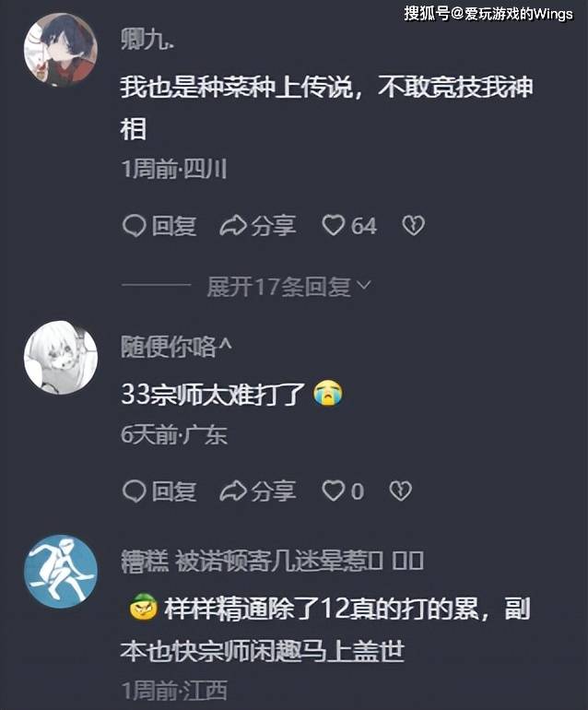Share 卿九's comment via arrow icon
The width and height of the screenshot is (588, 710).
[233, 226]
